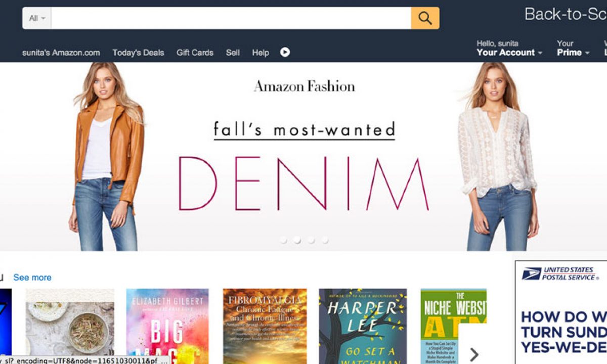The height and width of the screenshot is (364, 607).
Task: Open the Gift Cards menu item
Action: tap(195, 53)
